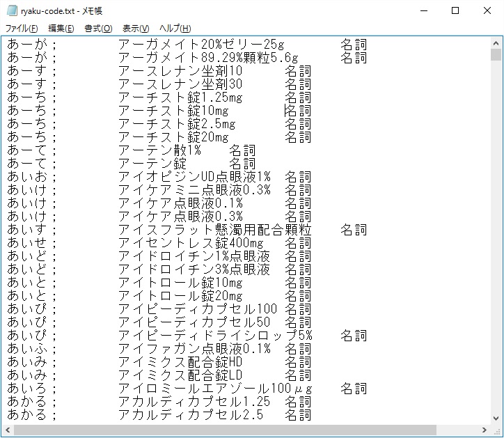
Task: Click the text アイドロイチン3%点眼液
Action: (x=194, y=269)
